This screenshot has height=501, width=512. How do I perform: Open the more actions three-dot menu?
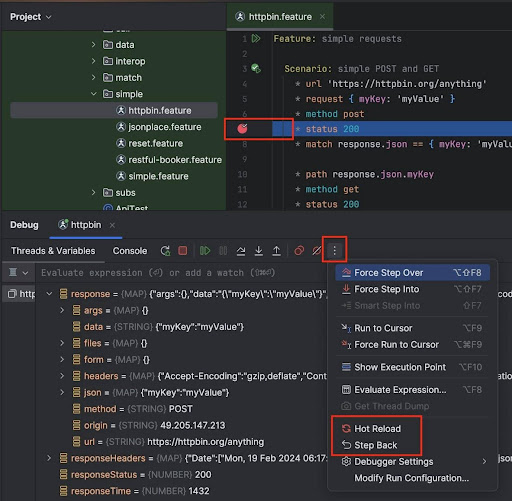point(334,250)
